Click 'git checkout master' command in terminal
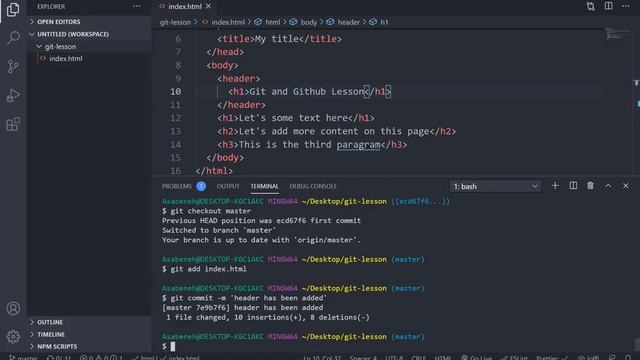This screenshot has height=360, width=640. [211, 211]
